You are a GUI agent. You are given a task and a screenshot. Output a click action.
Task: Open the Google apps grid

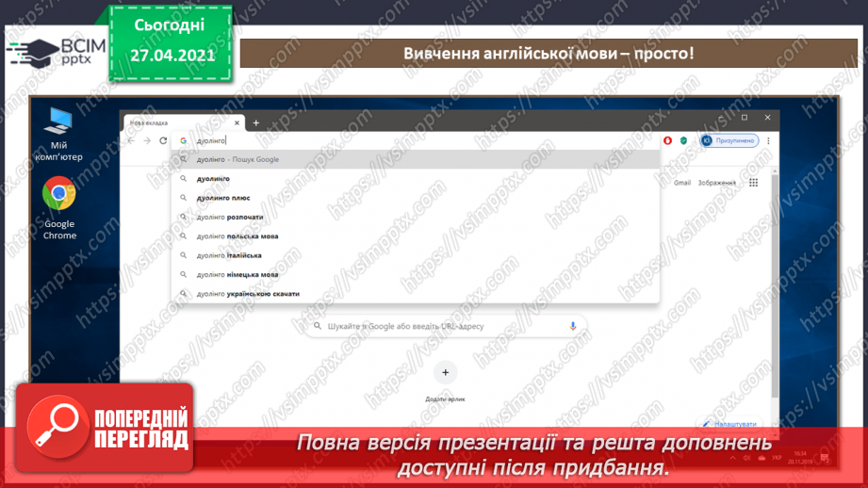753,183
